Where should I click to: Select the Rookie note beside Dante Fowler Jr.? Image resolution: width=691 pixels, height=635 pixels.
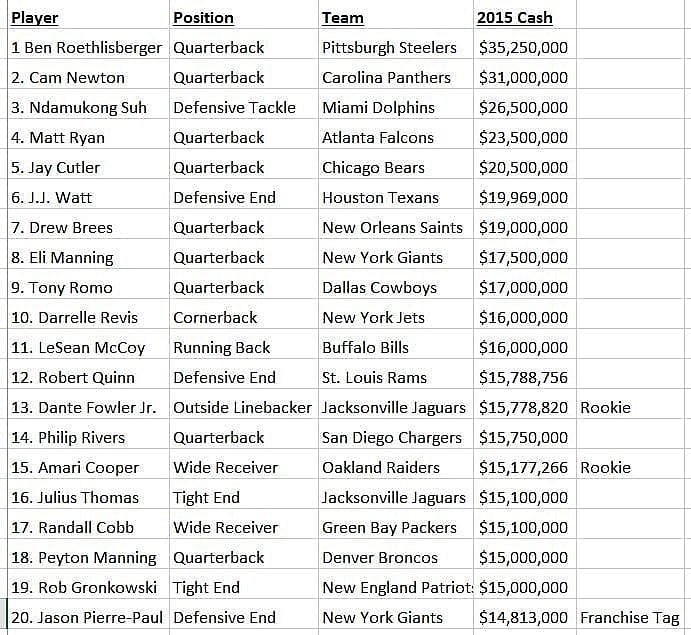point(605,407)
